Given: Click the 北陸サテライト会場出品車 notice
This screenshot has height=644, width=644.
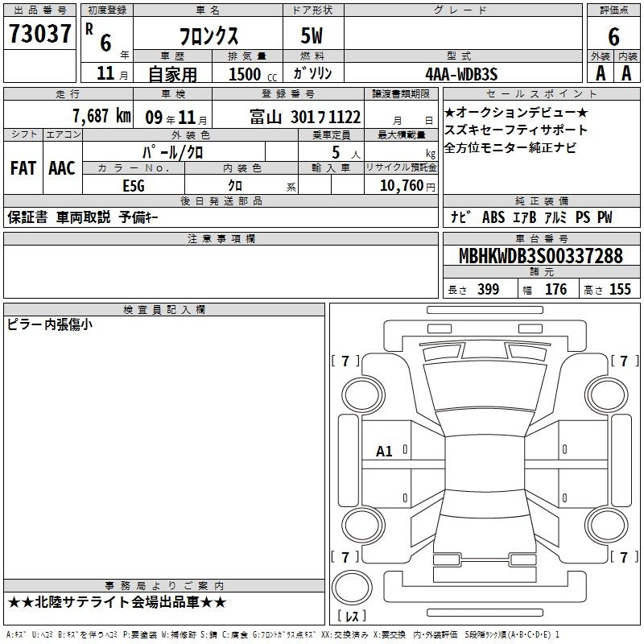Looking at the screenshot, I should point(118,602).
